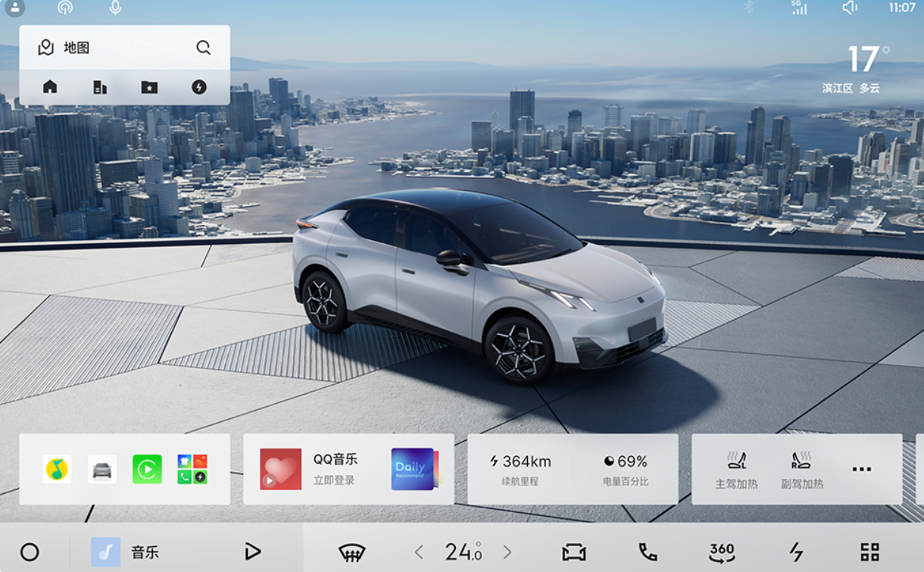924x572 pixels.
Task: Open Bluetooth status icon
Action: click(748, 8)
